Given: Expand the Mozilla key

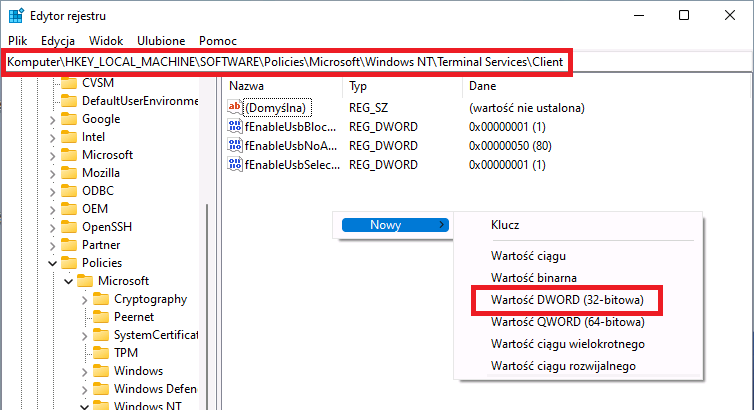Looking at the screenshot, I should click(52, 174).
